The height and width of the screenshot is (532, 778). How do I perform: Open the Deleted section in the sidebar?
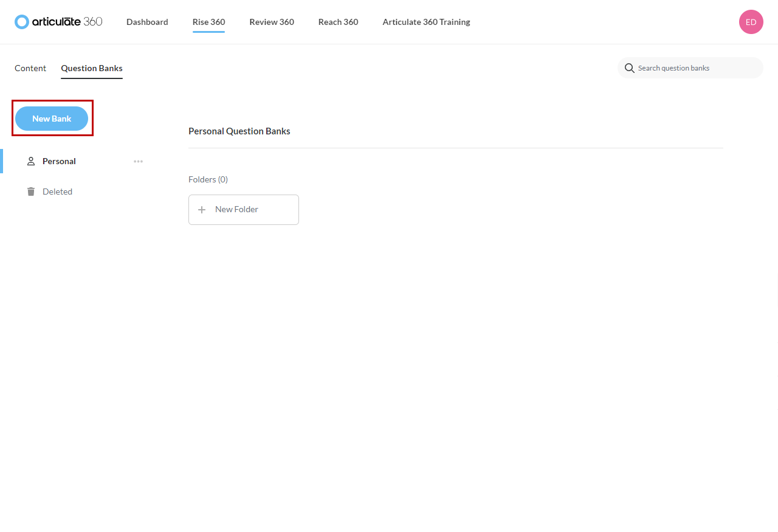point(57,192)
